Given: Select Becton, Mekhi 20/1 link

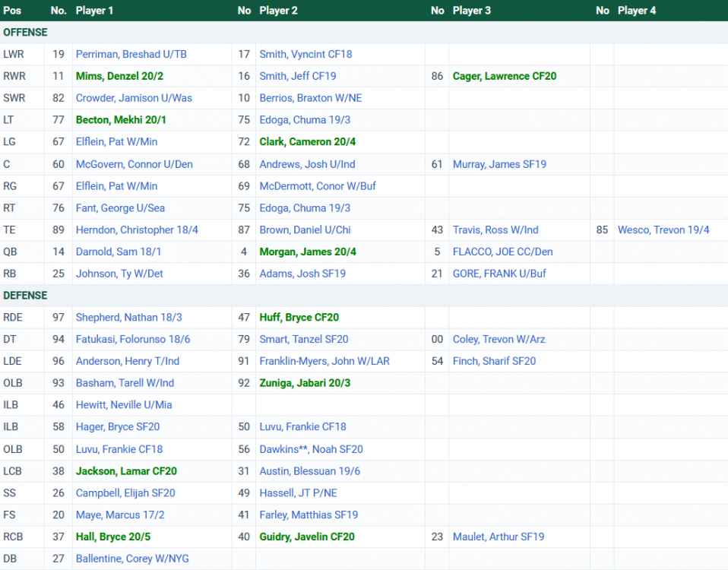Looking at the screenshot, I should [121, 120].
